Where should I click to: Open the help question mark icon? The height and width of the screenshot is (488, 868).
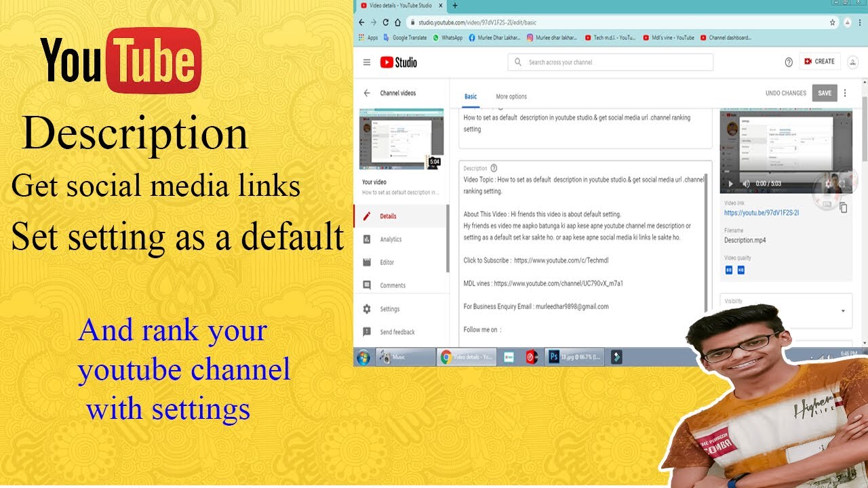click(x=789, y=62)
